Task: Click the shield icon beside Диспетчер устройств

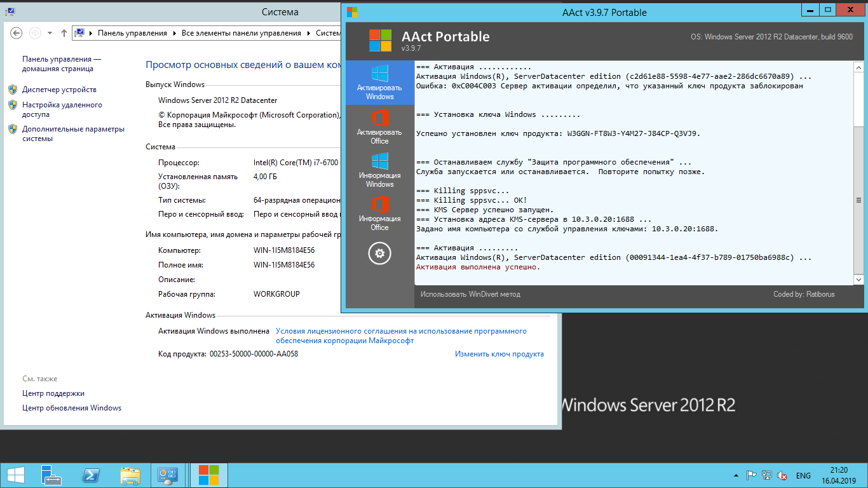Action: (13, 90)
